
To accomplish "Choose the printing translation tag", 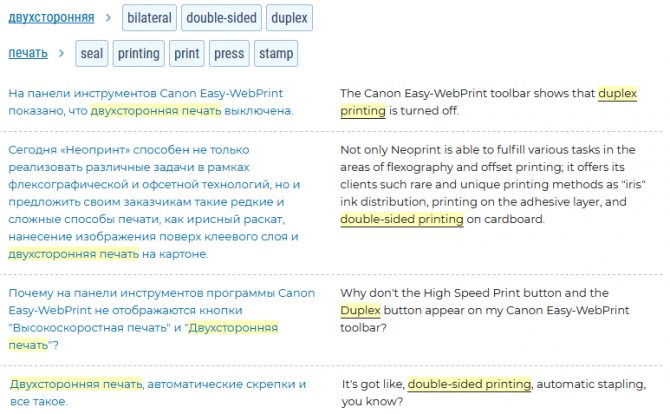I will click(x=138, y=53).
